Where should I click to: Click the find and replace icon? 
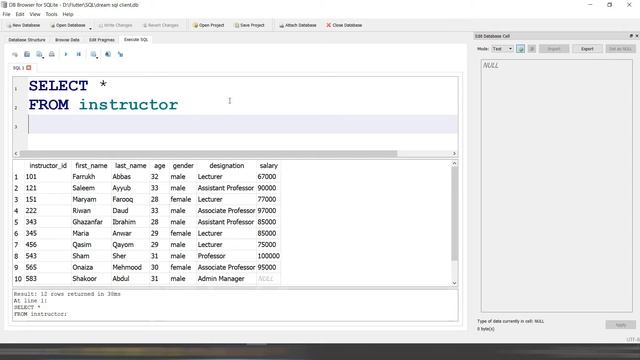click(120, 54)
